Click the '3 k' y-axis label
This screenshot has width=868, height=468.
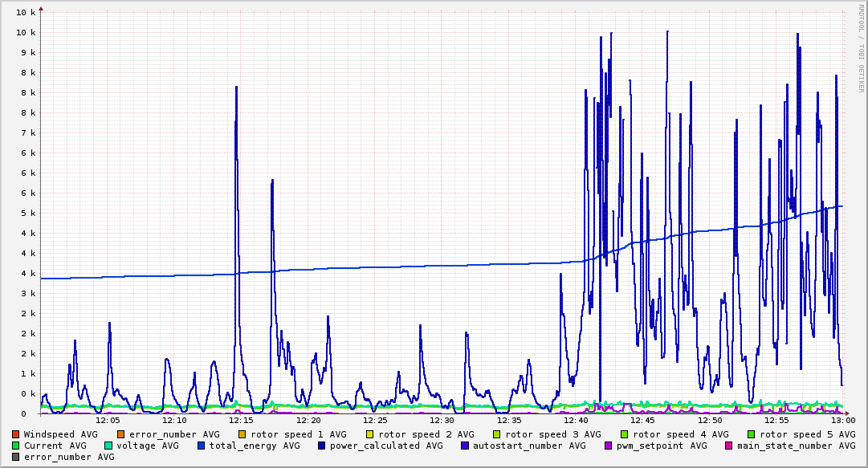point(28,293)
